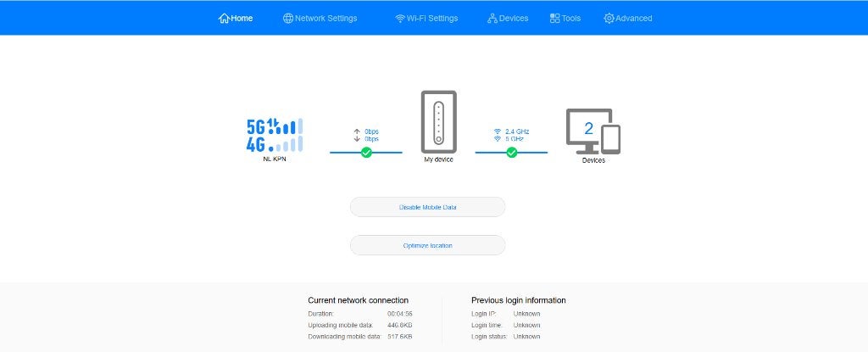Click the upload speed arrow icon
Image resolution: width=868 pixels, height=352 pixels.
point(357,131)
